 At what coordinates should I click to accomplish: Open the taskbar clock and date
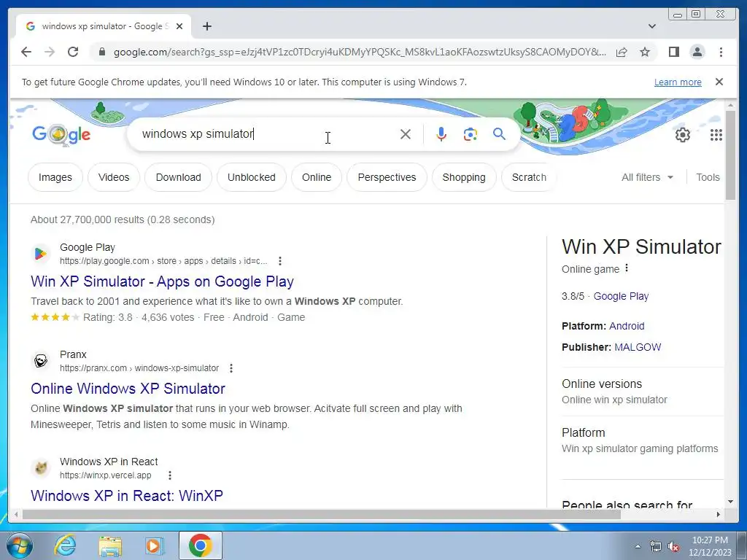pos(710,546)
